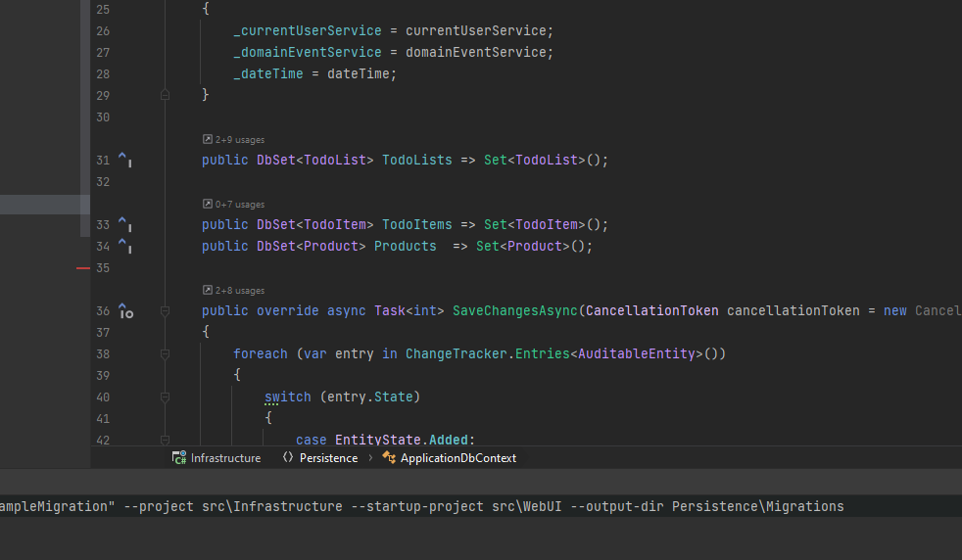Click line number 30 in the gutter
This screenshot has height=560, width=962.
coord(103,117)
